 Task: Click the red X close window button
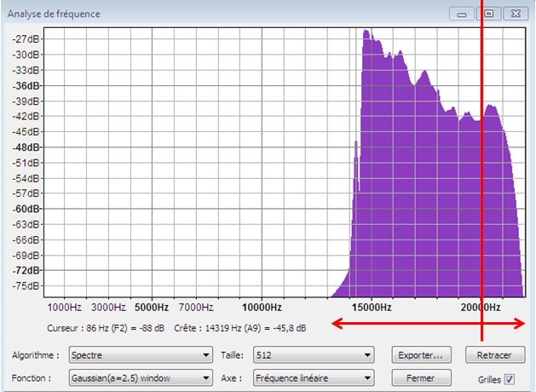pyautogui.click(x=515, y=14)
